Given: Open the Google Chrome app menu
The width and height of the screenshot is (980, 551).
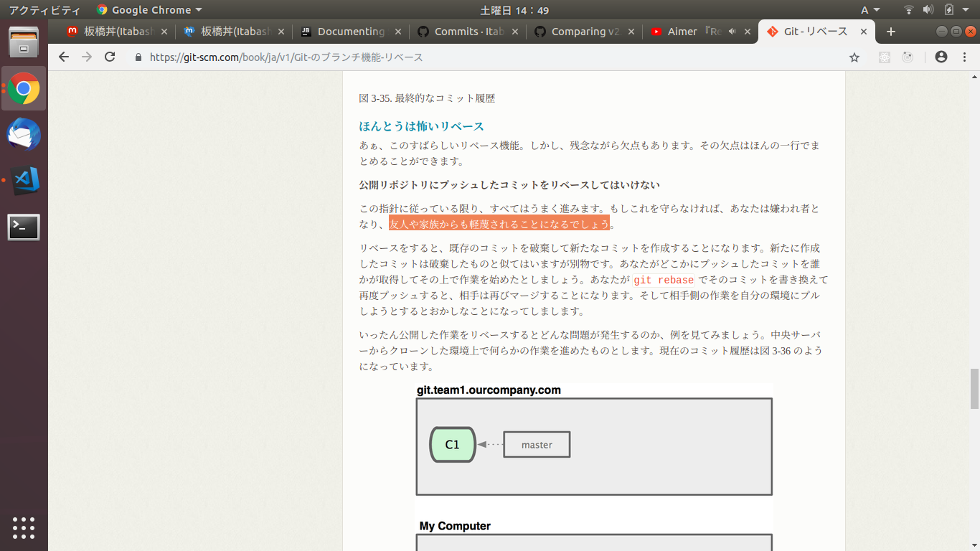Looking at the screenshot, I should 149,10.
